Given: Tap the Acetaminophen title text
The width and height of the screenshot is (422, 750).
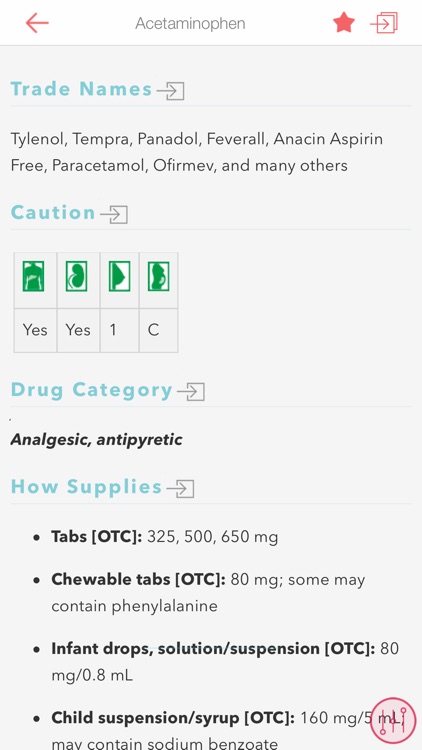Looking at the screenshot, I should coord(190,23).
